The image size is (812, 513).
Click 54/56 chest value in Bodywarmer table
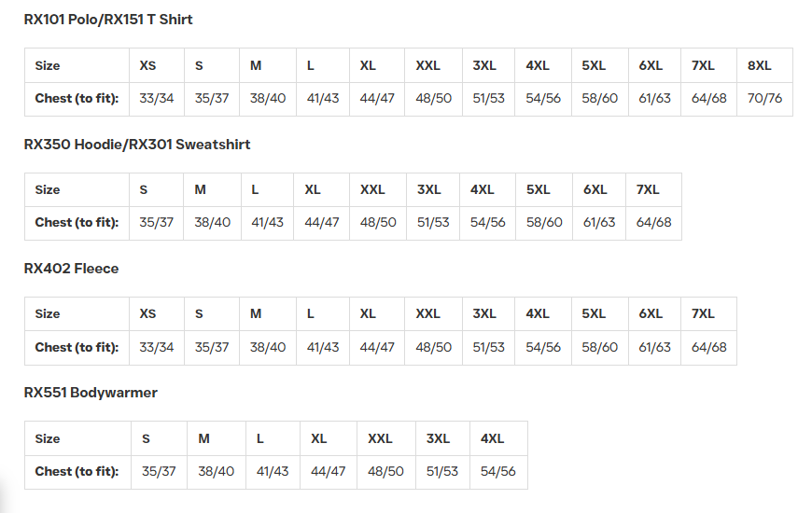(497, 472)
